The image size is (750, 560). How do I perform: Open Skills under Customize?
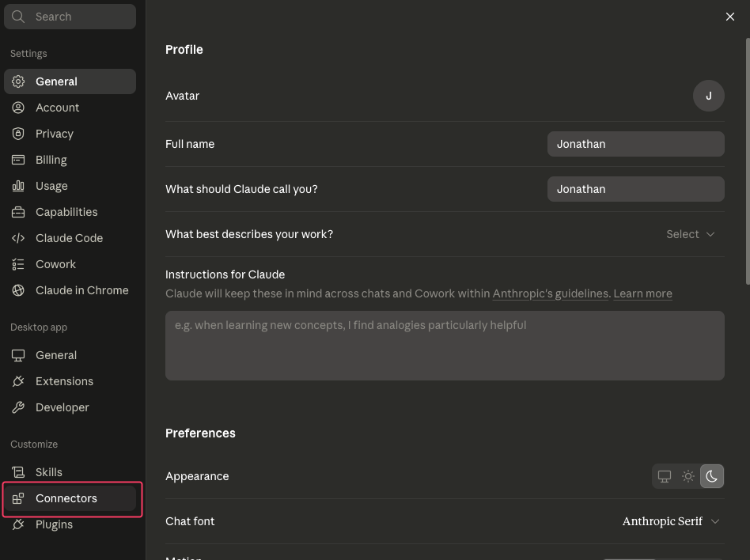point(70,472)
